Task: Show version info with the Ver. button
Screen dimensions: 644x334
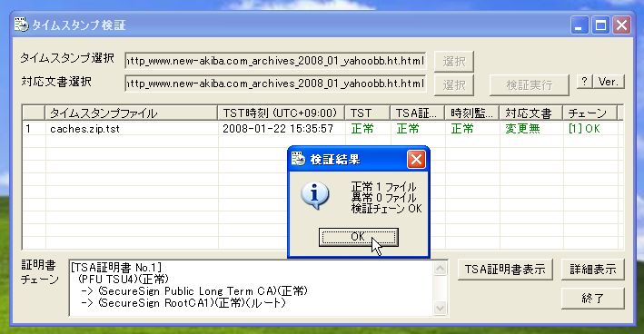Action: (609, 82)
